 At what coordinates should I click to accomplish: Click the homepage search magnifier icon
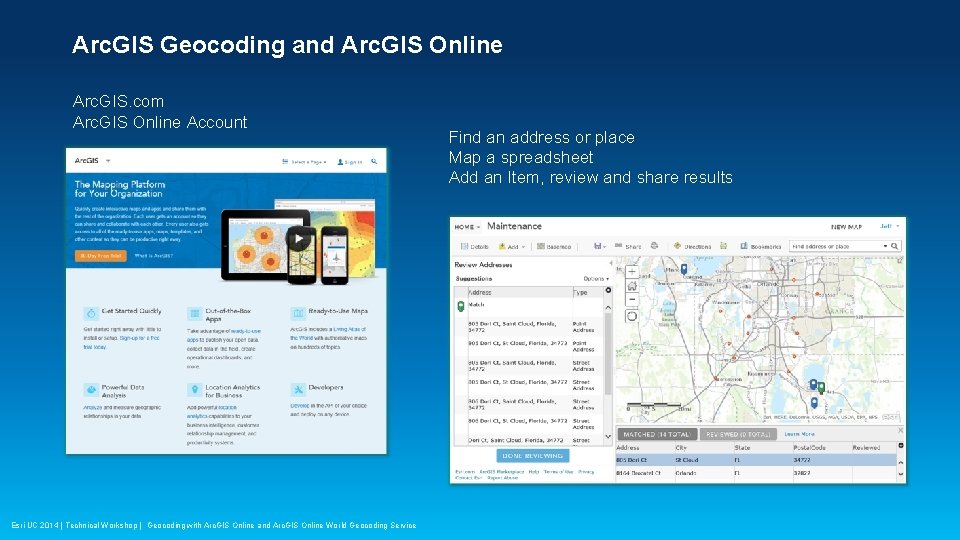pos(374,162)
